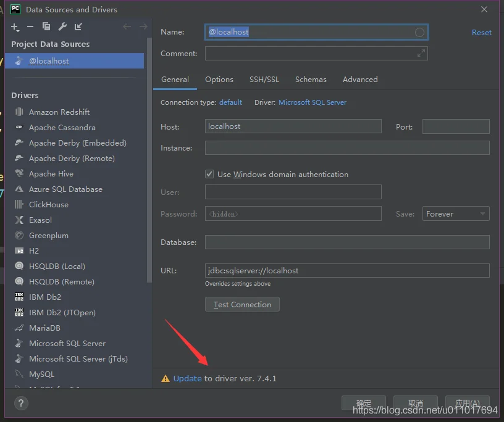Select the ClickHouse driver icon
The image size is (504, 422).
[x=19, y=204]
